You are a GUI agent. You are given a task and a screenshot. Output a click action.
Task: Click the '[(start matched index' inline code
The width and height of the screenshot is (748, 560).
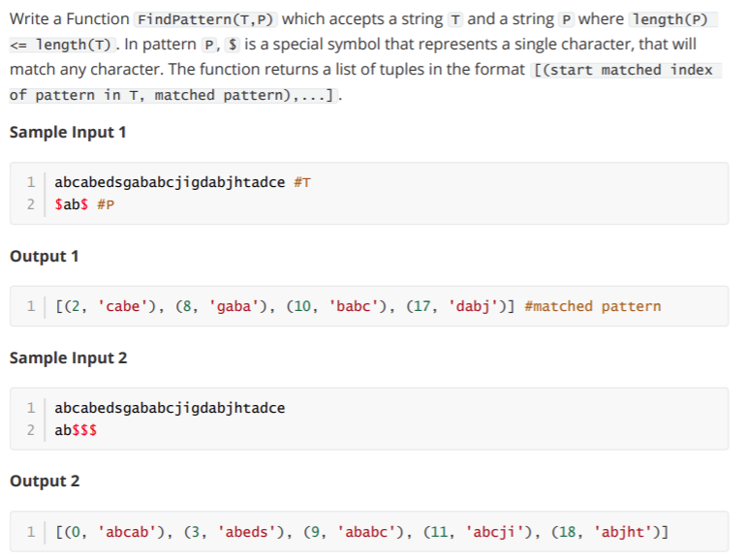(626, 70)
